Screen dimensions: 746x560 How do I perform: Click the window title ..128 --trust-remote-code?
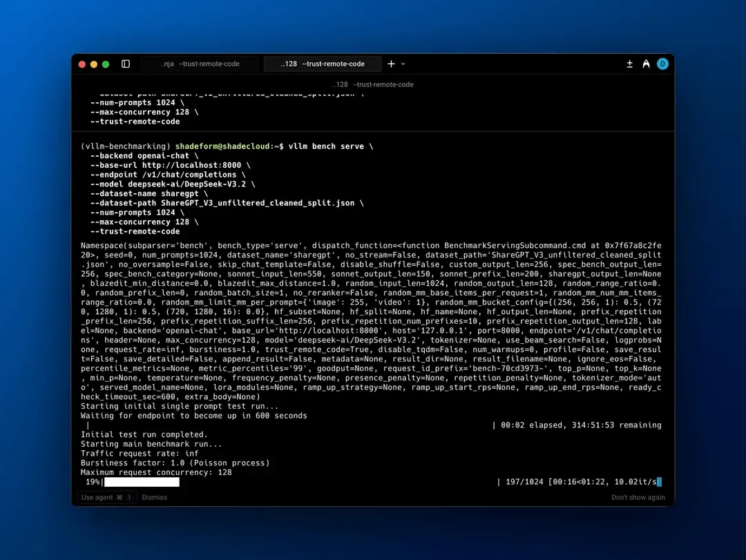(373, 84)
